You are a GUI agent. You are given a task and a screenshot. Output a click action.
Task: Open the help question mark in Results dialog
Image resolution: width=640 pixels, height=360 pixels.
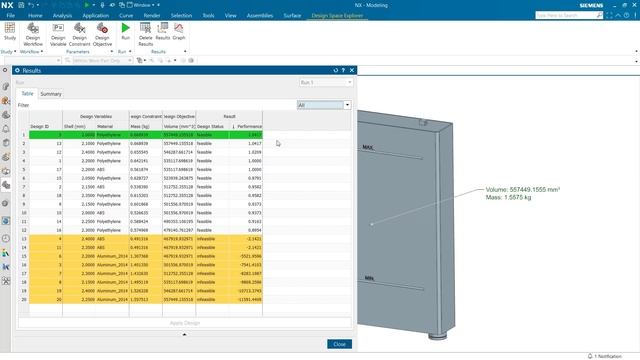click(x=343, y=70)
